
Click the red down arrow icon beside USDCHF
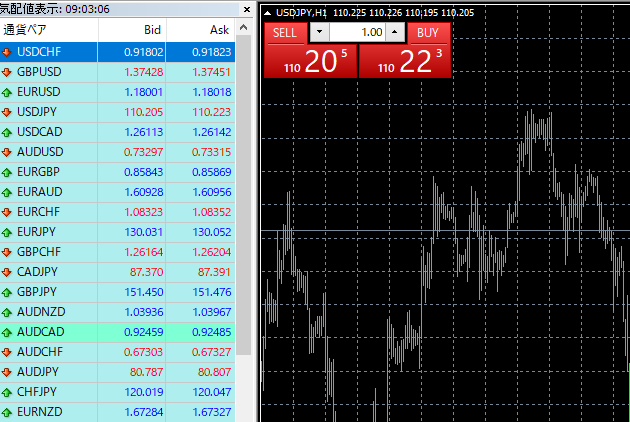(x=8, y=52)
